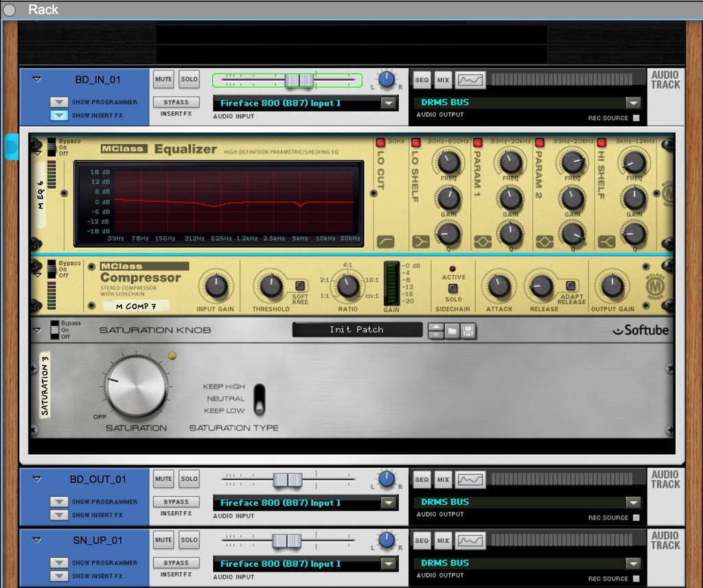Toggle the ADAPT RELEASE button on the compressor
This screenshot has width=703, height=588.
571,285
